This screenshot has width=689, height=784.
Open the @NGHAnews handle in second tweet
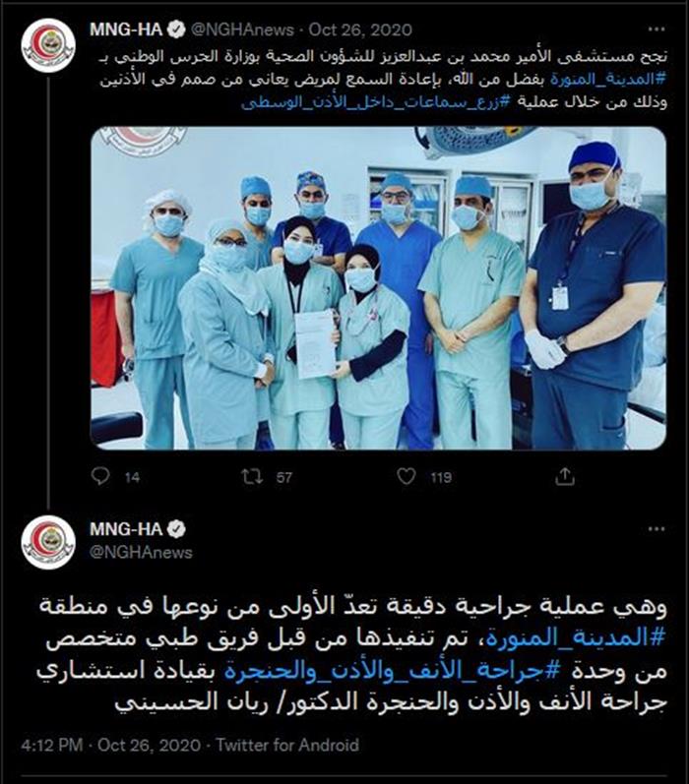pyautogui.click(x=141, y=552)
